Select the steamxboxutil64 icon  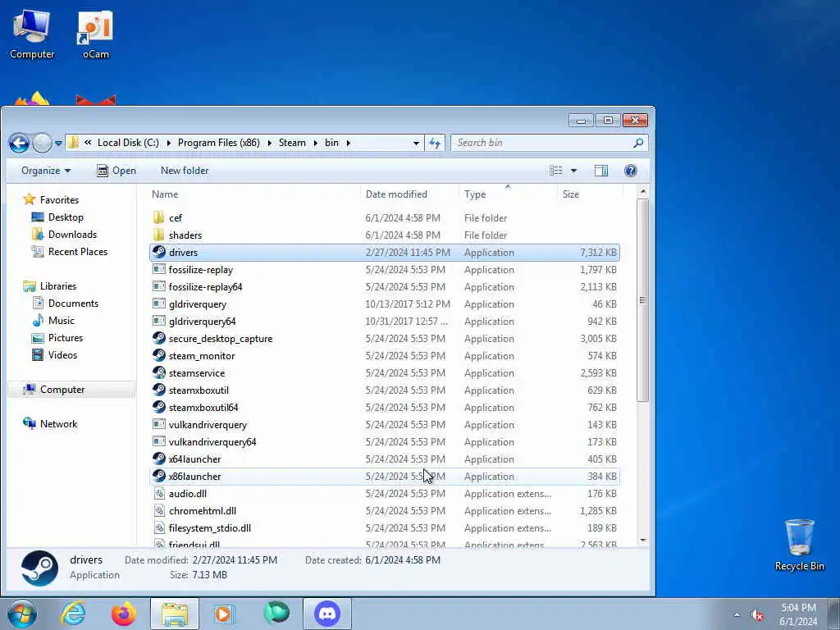click(158, 407)
